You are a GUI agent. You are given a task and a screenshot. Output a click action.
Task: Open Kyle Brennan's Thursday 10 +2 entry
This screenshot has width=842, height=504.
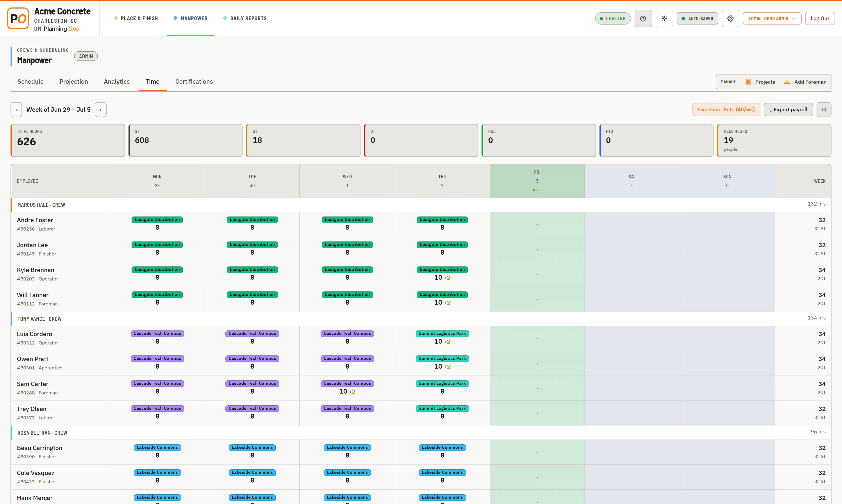[442, 274]
